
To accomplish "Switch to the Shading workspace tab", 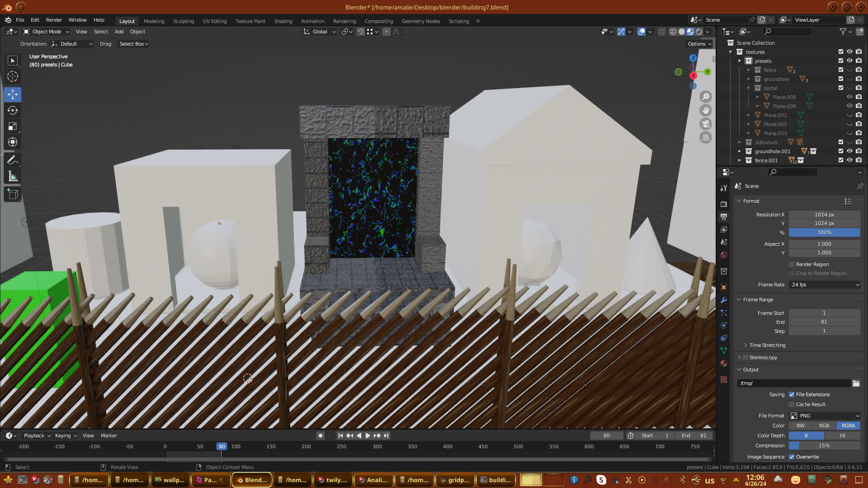I will pos(283,21).
